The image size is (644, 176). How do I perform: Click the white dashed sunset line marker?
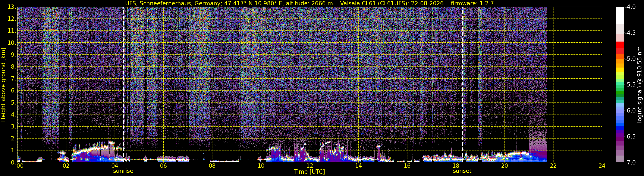[462, 85]
